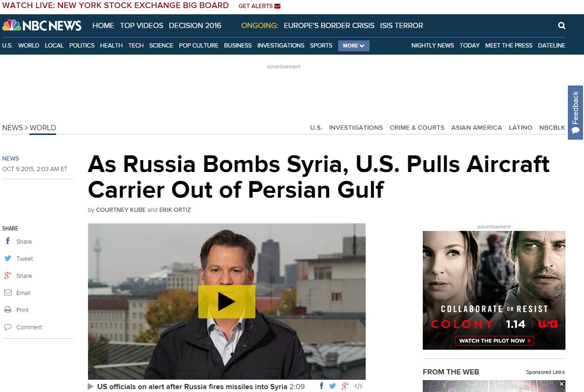Play the video with yellow play button

(227, 301)
